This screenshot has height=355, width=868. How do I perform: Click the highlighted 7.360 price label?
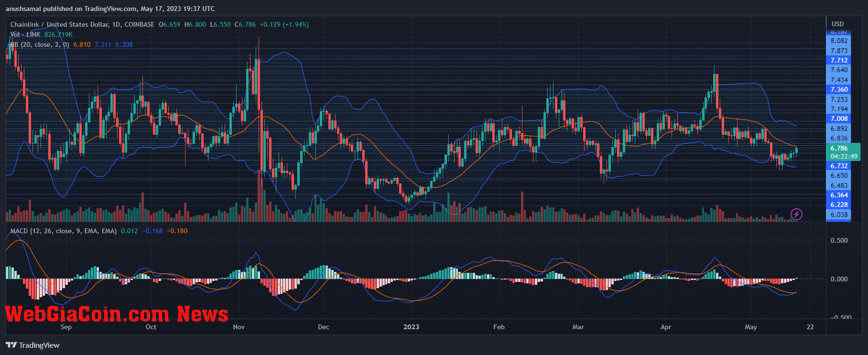(839, 89)
